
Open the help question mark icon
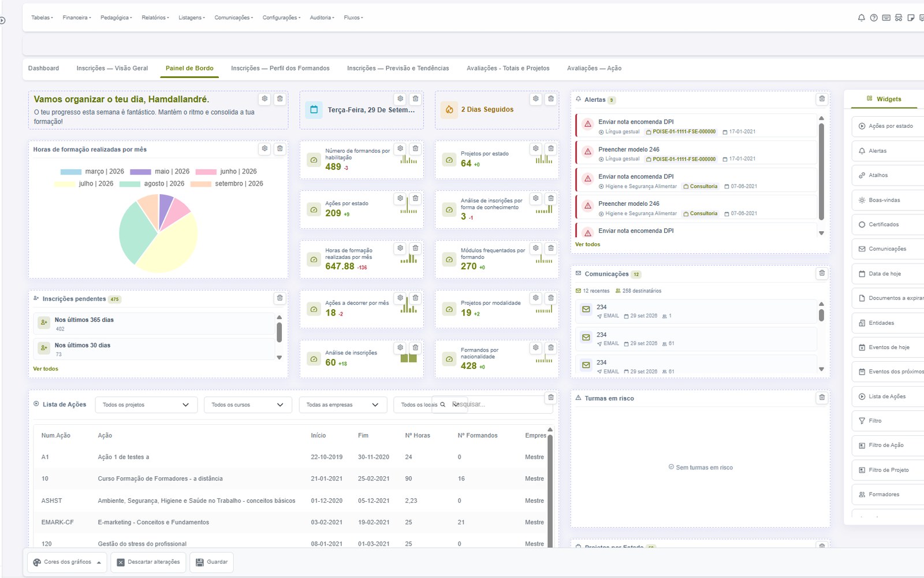(x=874, y=18)
